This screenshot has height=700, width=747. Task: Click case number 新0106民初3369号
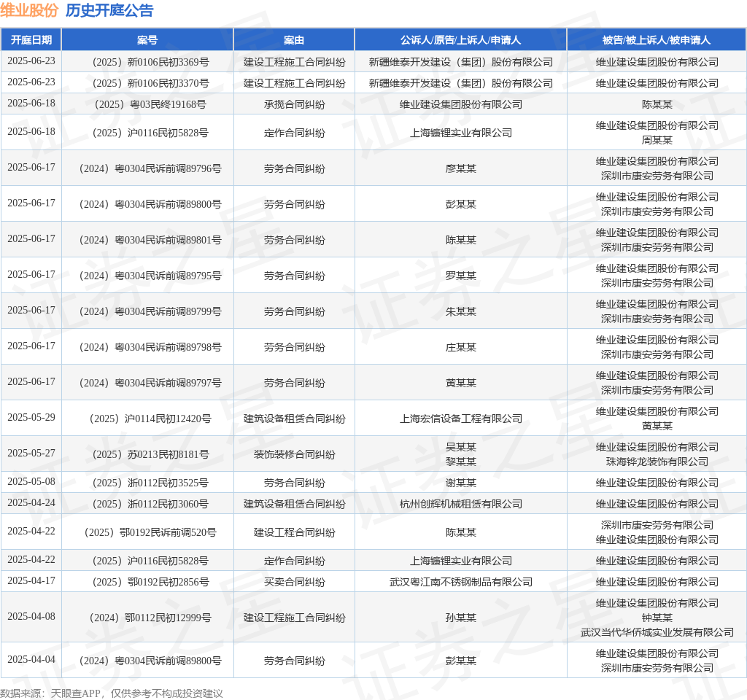[150, 62]
